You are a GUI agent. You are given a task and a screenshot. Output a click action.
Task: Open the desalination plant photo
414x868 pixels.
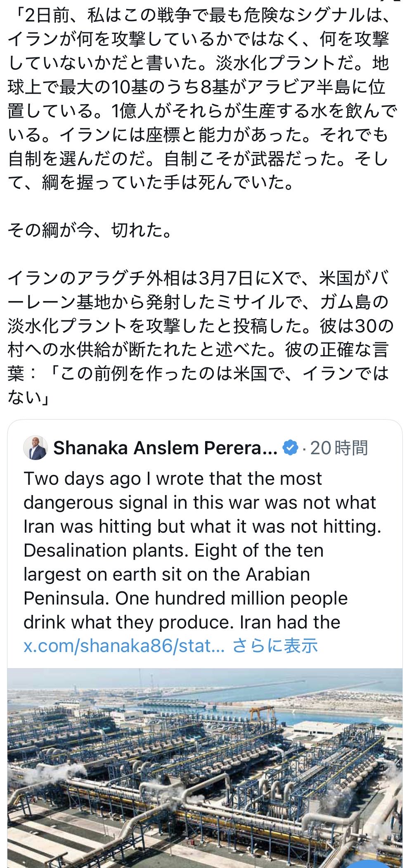[205, 764]
